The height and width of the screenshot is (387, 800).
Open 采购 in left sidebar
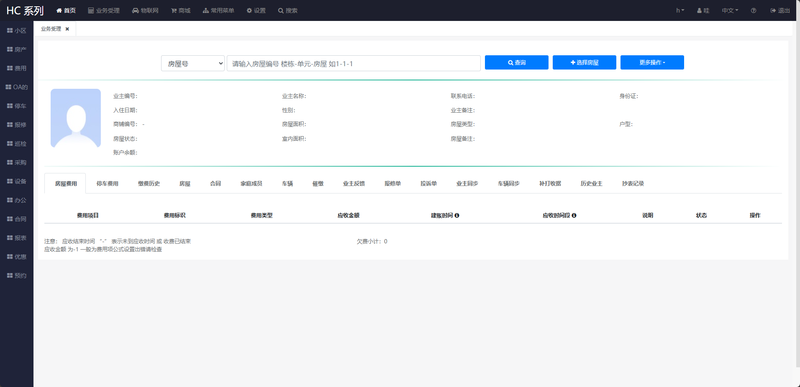click(x=17, y=163)
